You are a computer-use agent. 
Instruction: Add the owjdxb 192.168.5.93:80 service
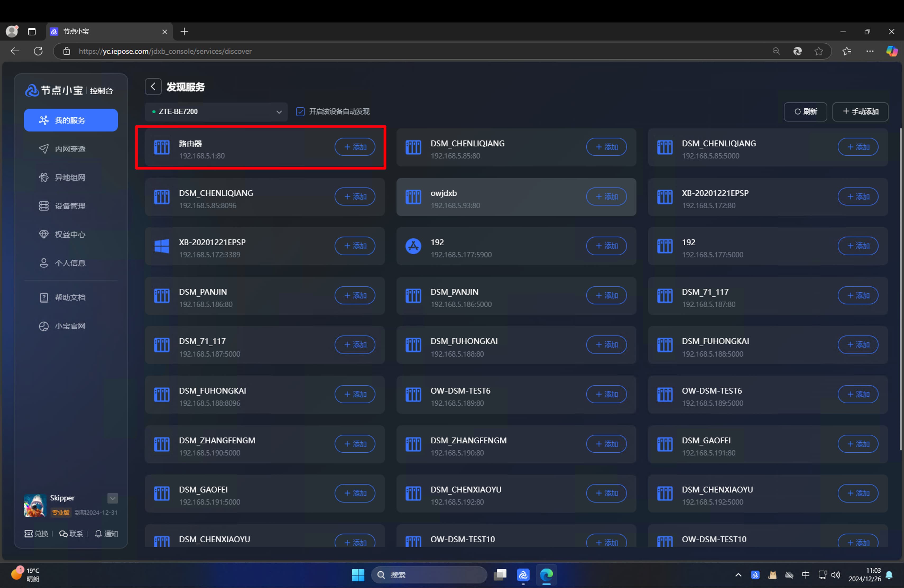(606, 197)
